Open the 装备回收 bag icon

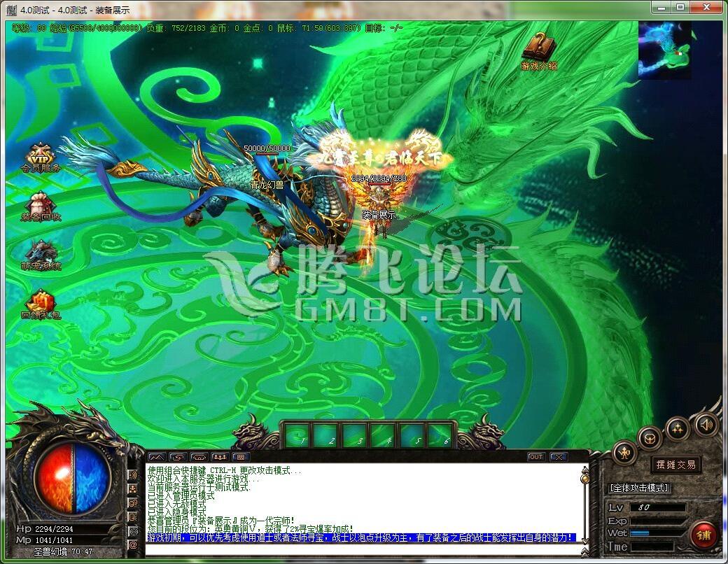point(41,207)
